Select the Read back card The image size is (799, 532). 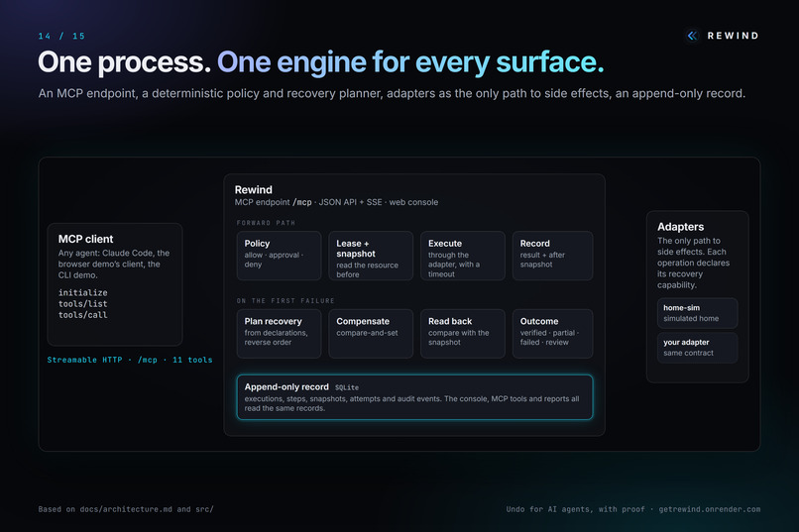pos(463,334)
